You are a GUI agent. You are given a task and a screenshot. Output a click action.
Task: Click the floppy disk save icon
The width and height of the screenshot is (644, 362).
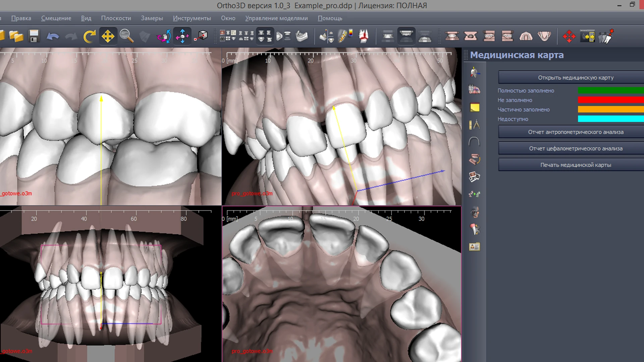point(34,36)
